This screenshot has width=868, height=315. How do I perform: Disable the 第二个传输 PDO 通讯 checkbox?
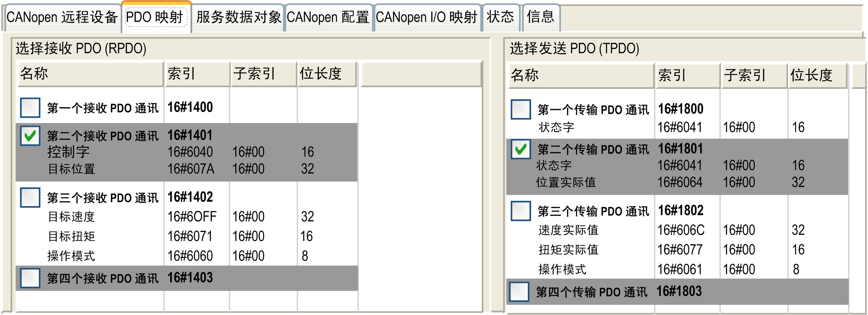(521, 149)
